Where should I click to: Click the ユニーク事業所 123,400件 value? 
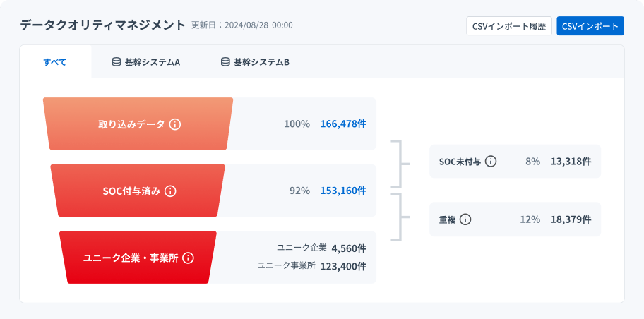pyautogui.click(x=343, y=266)
